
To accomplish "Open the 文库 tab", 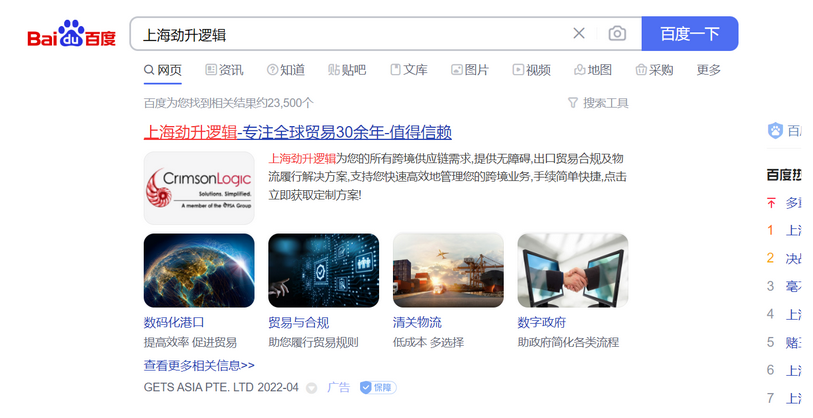I will tap(409, 70).
